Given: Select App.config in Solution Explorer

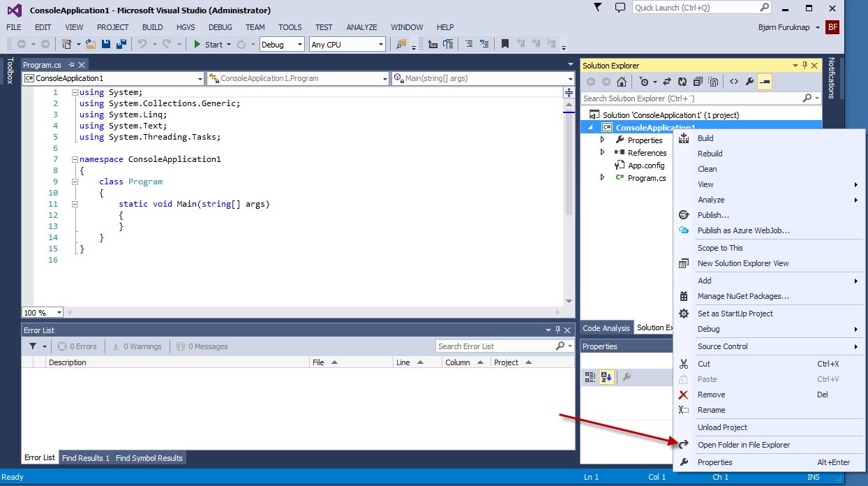Looking at the screenshot, I should coord(646,165).
